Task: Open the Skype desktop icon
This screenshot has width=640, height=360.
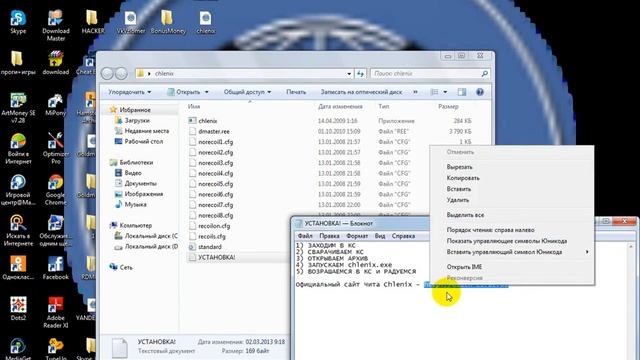Action: pos(18,22)
